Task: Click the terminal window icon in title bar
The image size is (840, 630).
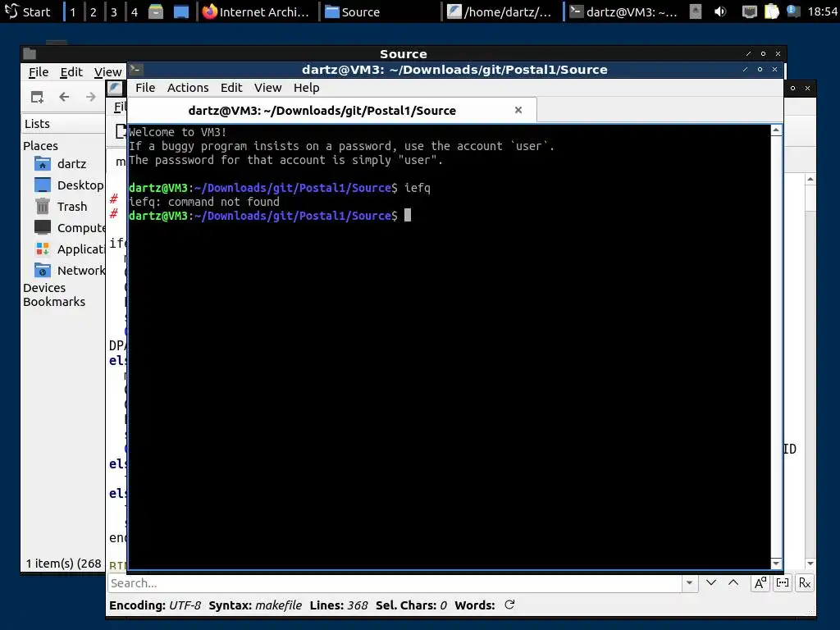Action: [135, 69]
